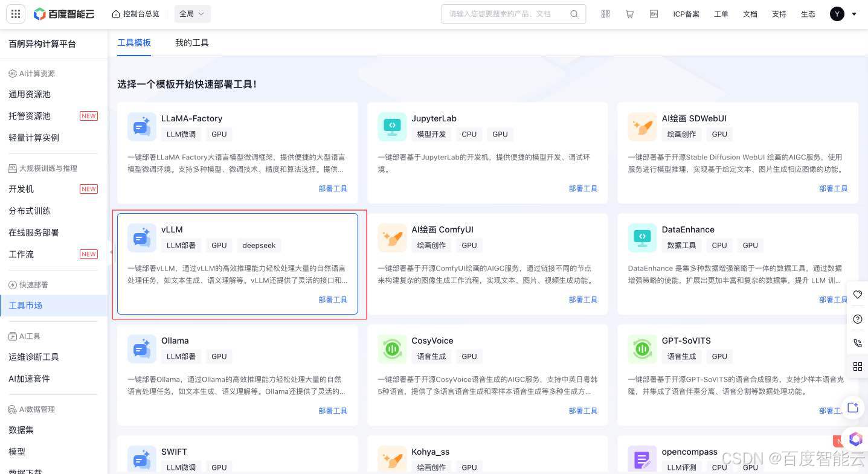The width and height of the screenshot is (868, 474).
Task: Click the 百舸异构计算平台 sidebar title
Action: 42,43
